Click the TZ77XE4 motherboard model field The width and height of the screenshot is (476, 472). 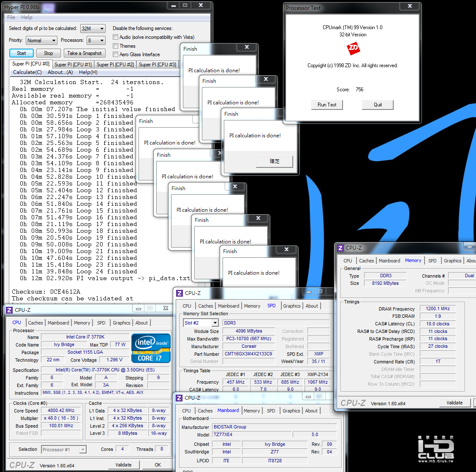pyautogui.click(x=252, y=435)
